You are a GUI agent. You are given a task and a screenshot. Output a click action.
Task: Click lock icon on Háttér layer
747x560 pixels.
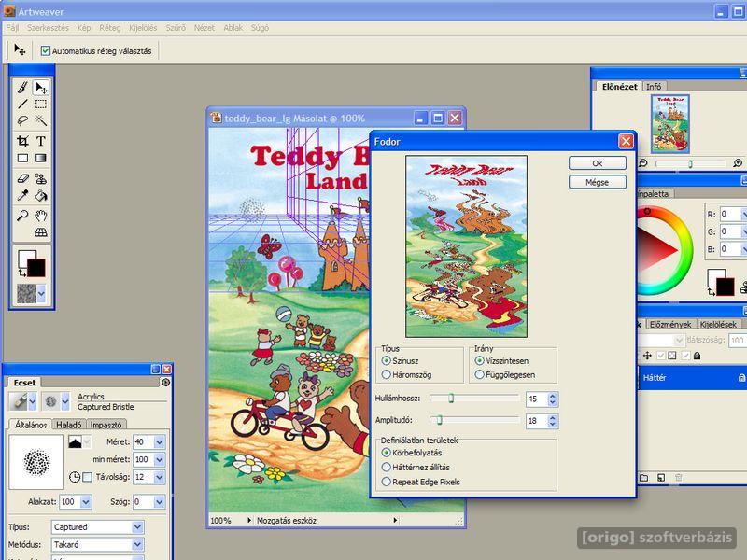pos(741,378)
